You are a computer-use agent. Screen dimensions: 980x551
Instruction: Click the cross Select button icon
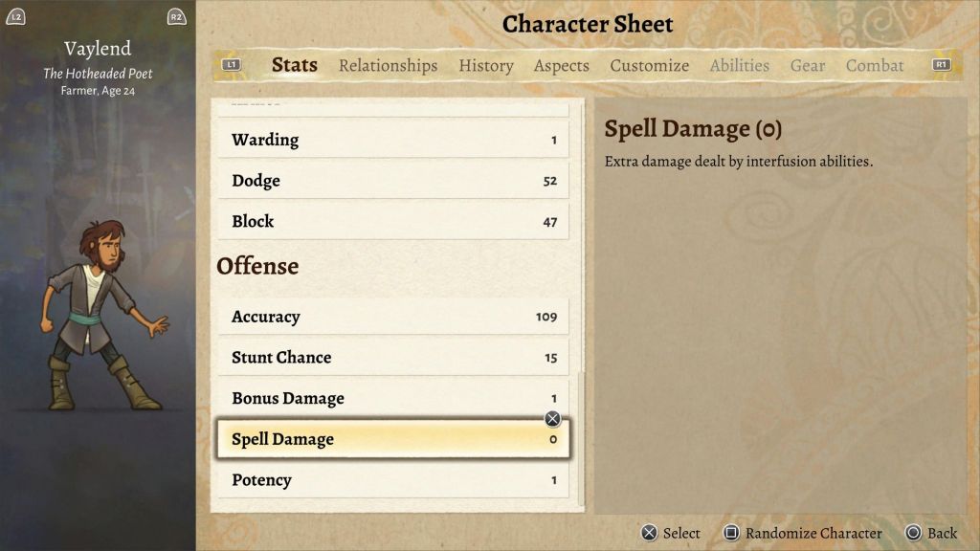click(x=649, y=533)
